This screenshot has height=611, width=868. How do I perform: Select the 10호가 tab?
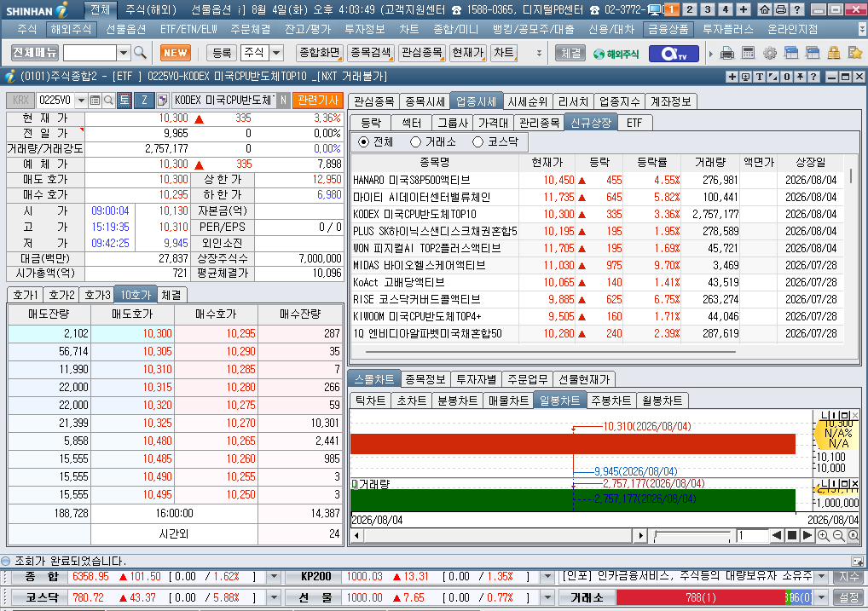click(136, 295)
